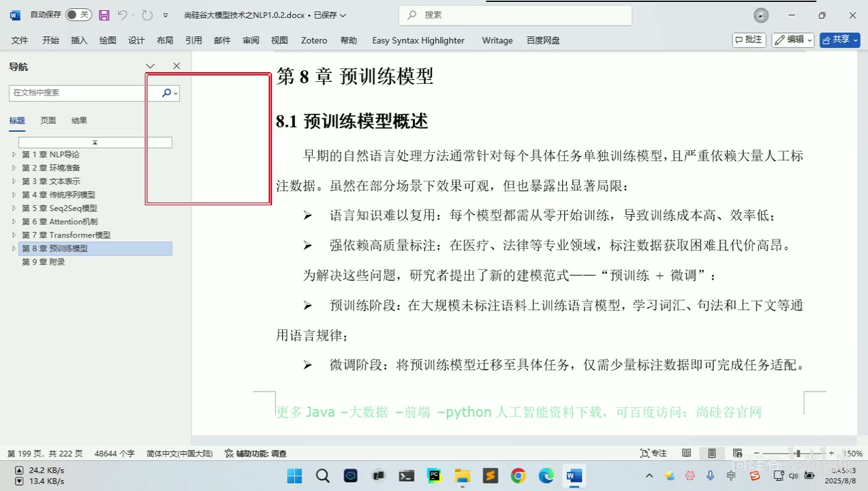This screenshot has width=868, height=491.
Task: Open the Easy Syntax Highlighter tab
Action: [x=418, y=40]
